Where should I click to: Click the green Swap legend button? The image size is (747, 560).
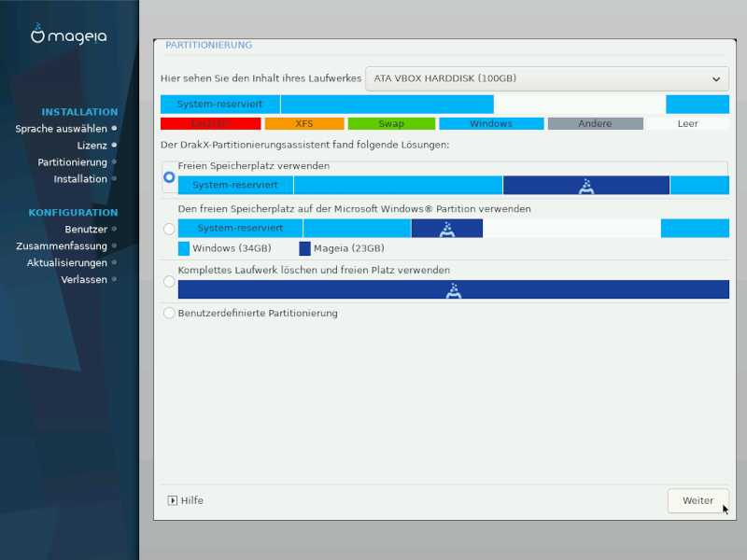[391, 123]
